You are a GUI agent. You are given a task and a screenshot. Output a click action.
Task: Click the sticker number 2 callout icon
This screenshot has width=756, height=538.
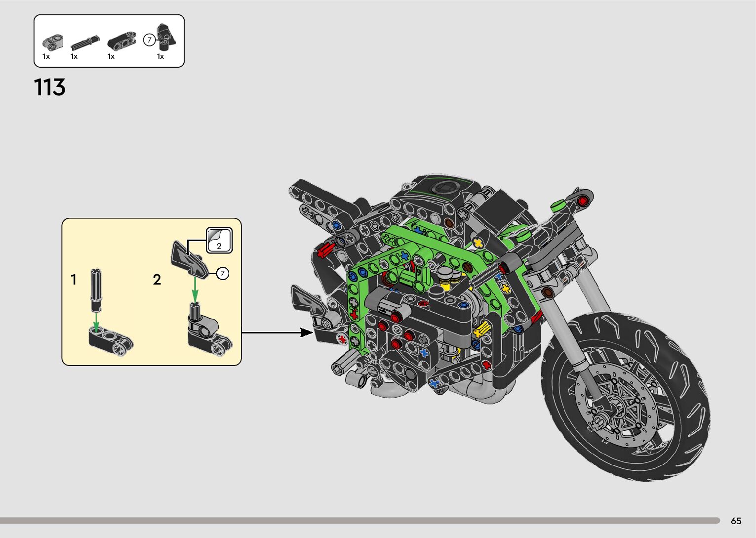[x=219, y=241]
